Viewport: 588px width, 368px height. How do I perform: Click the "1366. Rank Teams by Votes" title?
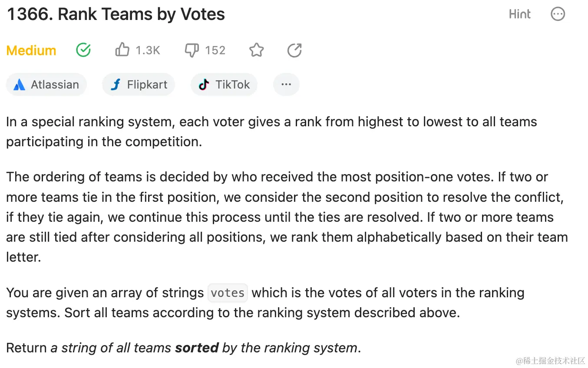[116, 14]
